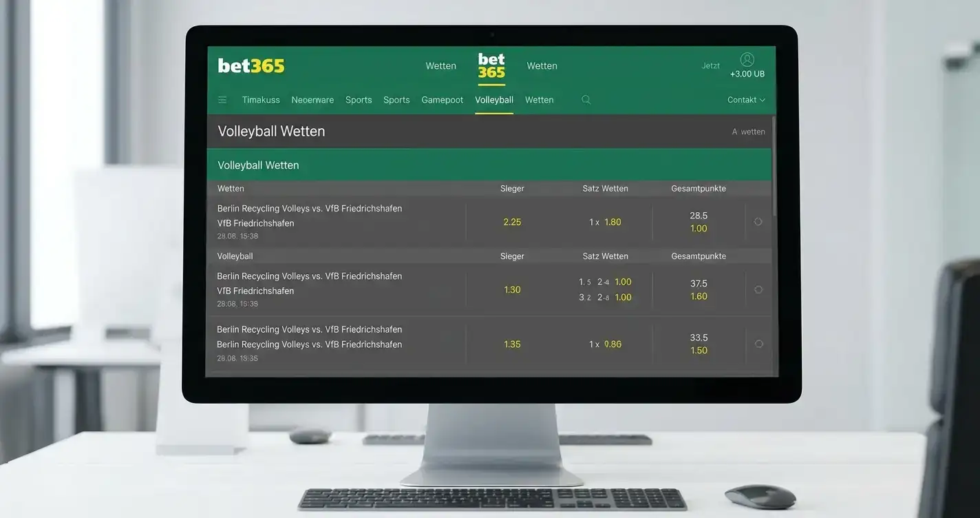
Task: Click the 37.5 total points value
Action: click(699, 284)
